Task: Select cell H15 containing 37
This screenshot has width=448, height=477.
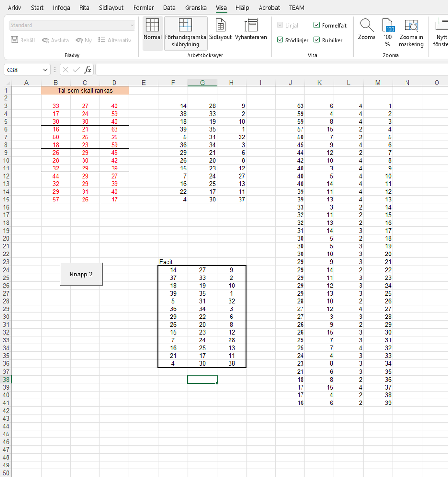Action: tap(231, 199)
